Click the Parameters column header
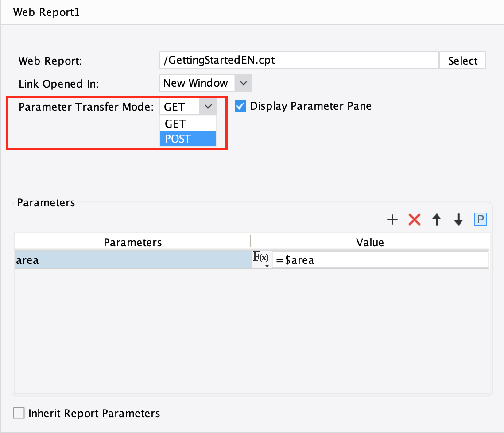This screenshot has height=433, width=504. click(x=132, y=242)
